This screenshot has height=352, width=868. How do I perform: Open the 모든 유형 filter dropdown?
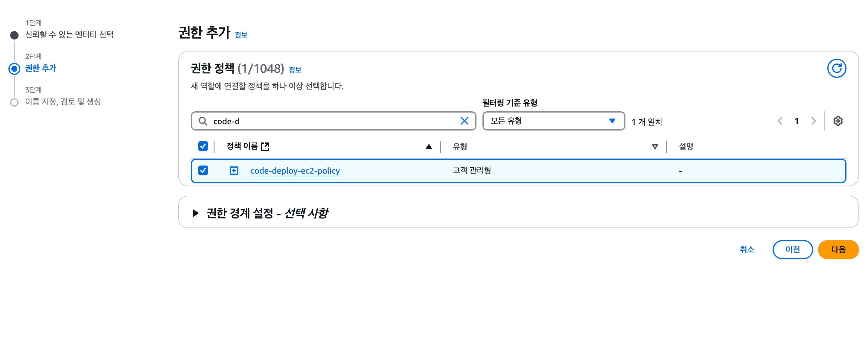(x=553, y=121)
